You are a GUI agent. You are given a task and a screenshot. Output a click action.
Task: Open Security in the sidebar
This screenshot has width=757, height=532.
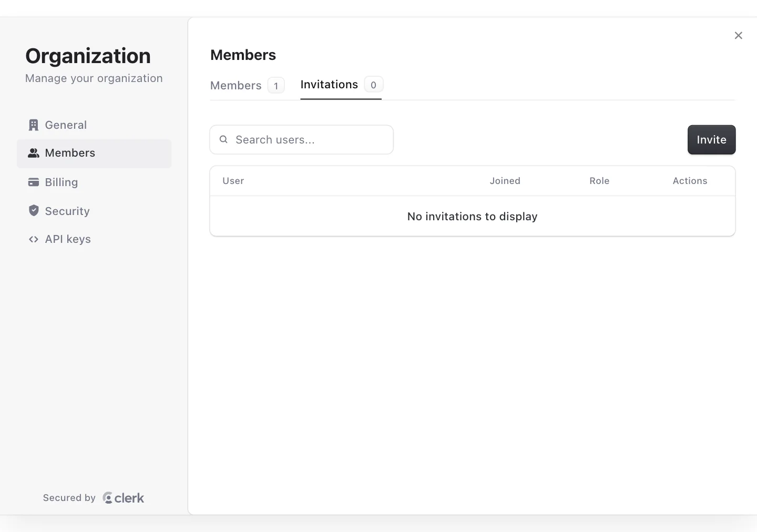coord(94,211)
